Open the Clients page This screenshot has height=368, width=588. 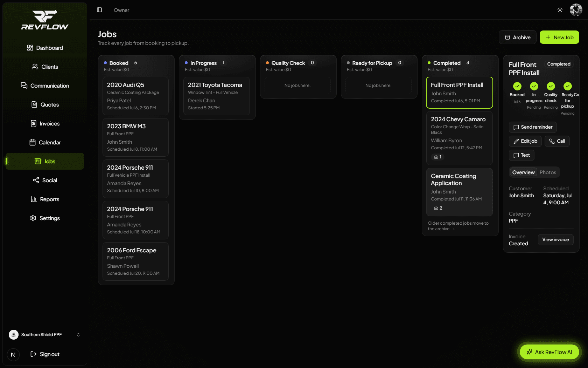coord(45,67)
